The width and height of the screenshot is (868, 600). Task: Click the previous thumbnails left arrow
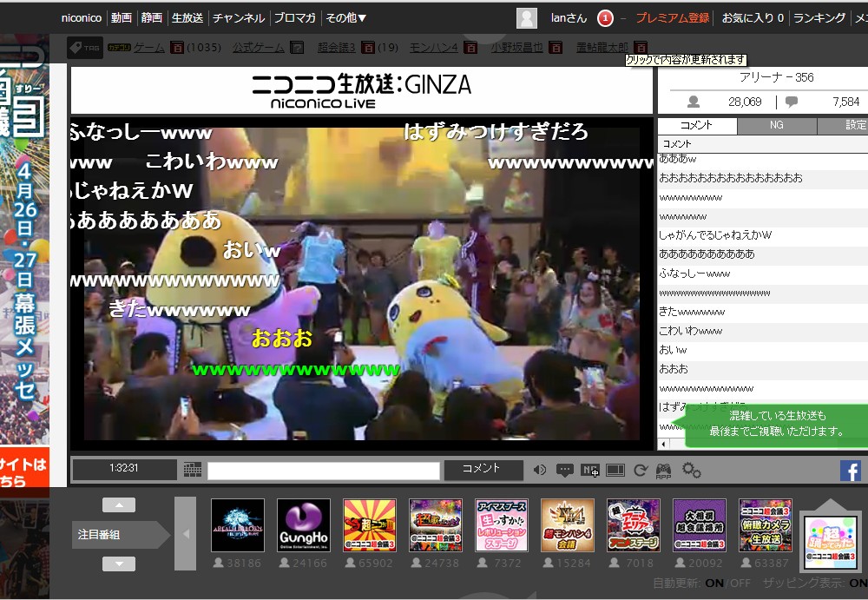[x=186, y=533]
